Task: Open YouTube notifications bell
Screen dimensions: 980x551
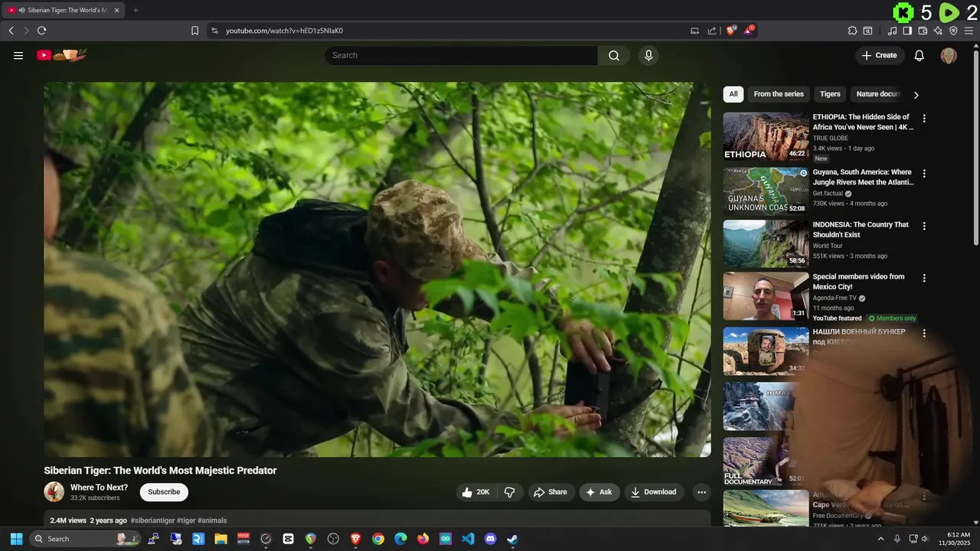Action: (x=920, y=55)
